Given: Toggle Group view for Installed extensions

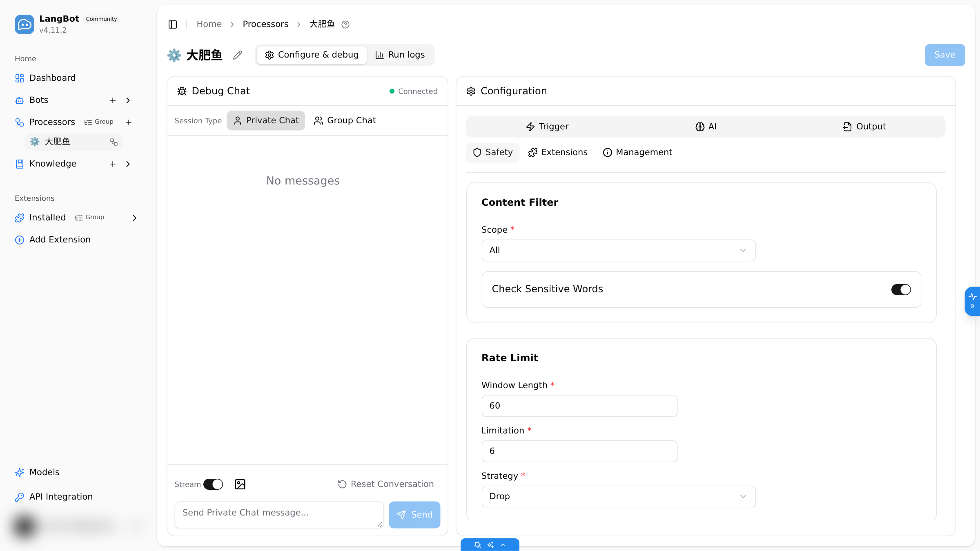Looking at the screenshot, I should 90,218.
